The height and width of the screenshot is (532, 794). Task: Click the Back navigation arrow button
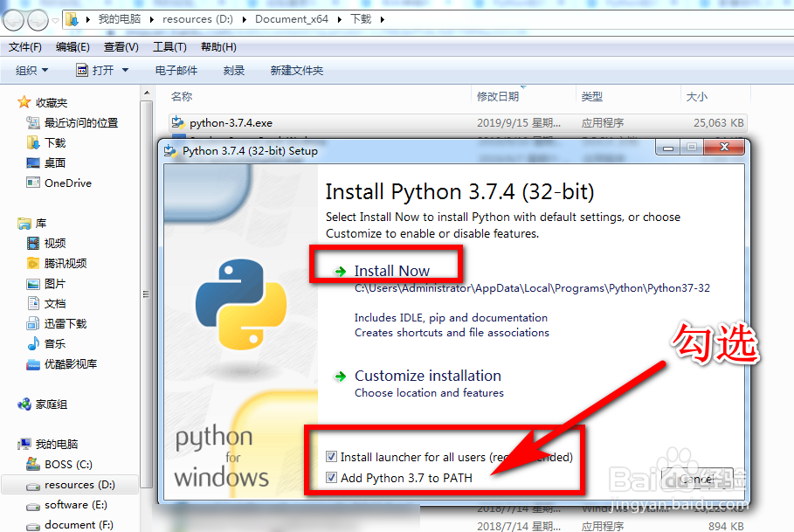point(13,20)
